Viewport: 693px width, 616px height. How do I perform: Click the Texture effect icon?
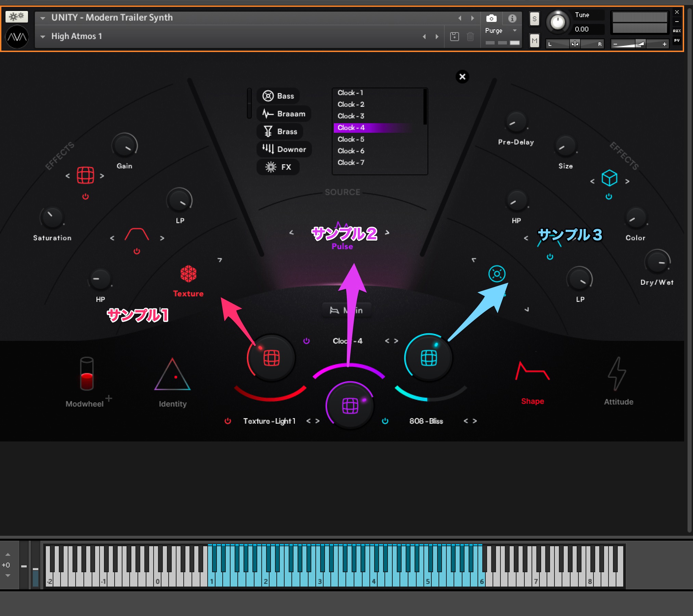188,274
